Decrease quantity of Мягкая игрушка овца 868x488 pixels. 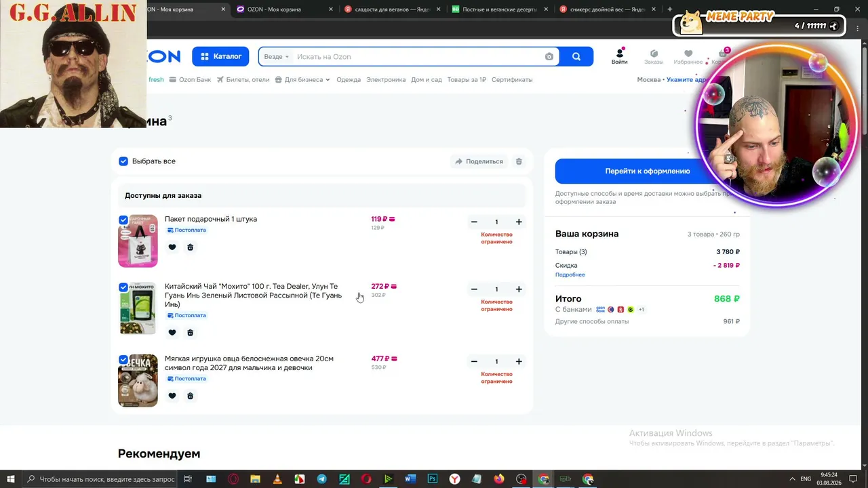click(x=474, y=362)
